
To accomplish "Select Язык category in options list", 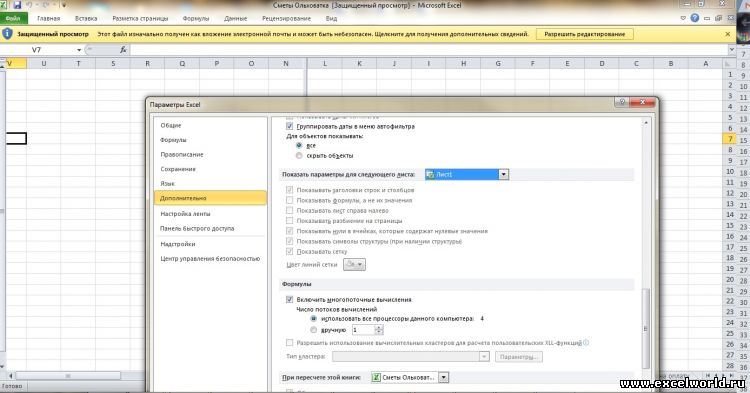I will 210,184.
